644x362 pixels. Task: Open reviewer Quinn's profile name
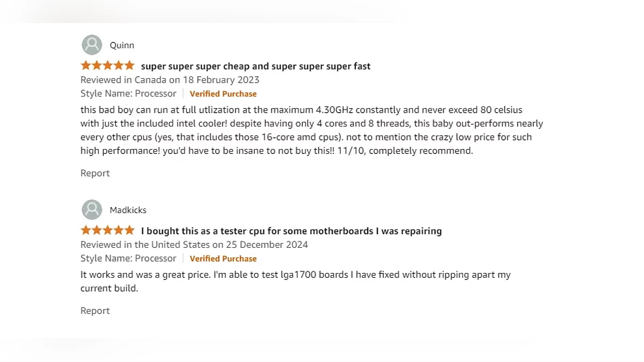[x=122, y=46]
